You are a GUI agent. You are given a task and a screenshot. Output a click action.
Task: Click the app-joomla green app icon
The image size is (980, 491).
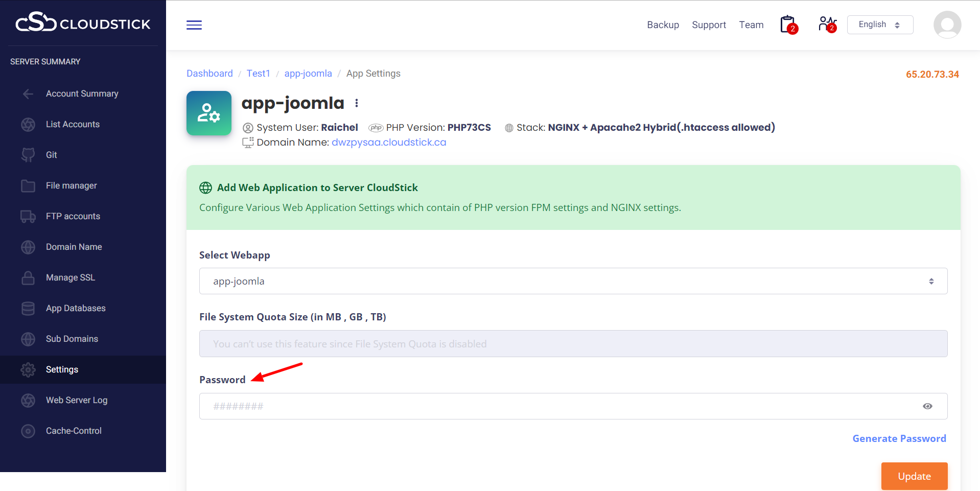tap(209, 113)
